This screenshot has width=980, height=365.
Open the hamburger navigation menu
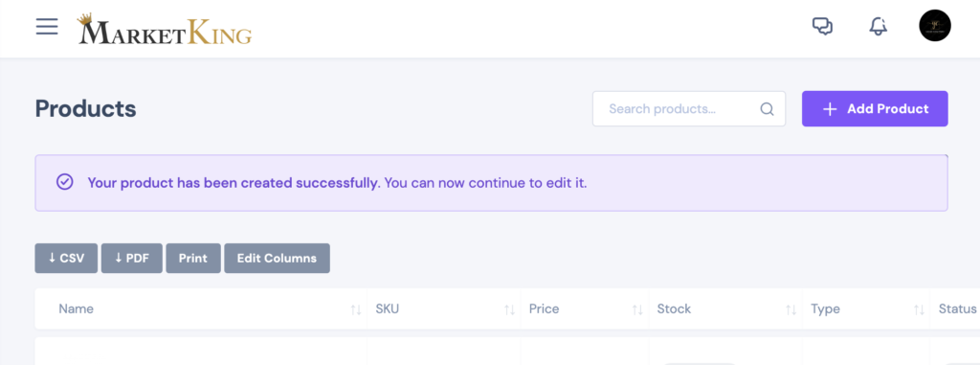point(47,27)
